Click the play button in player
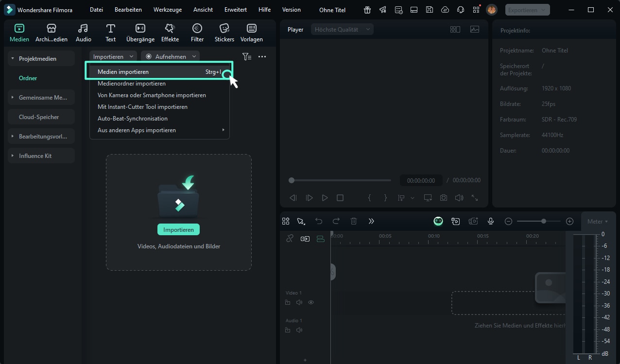 pyautogui.click(x=325, y=198)
